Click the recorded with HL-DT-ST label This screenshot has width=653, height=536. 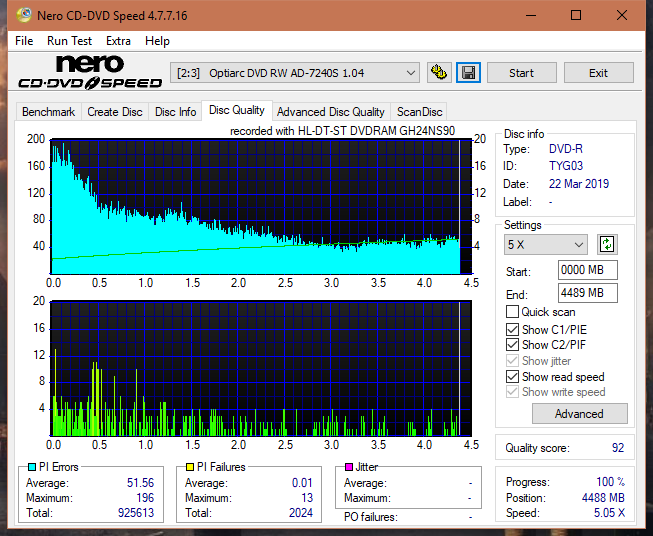click(342, 131)
